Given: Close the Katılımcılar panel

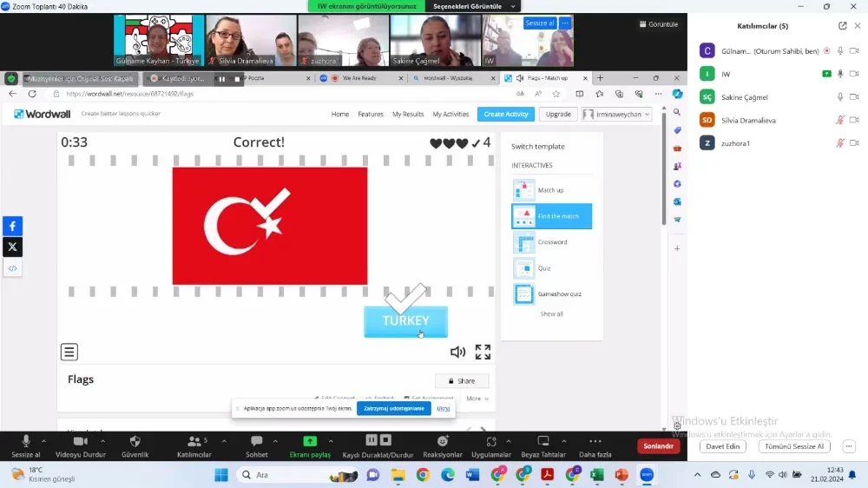Looking at the screenshot, I should click(858, 25).
